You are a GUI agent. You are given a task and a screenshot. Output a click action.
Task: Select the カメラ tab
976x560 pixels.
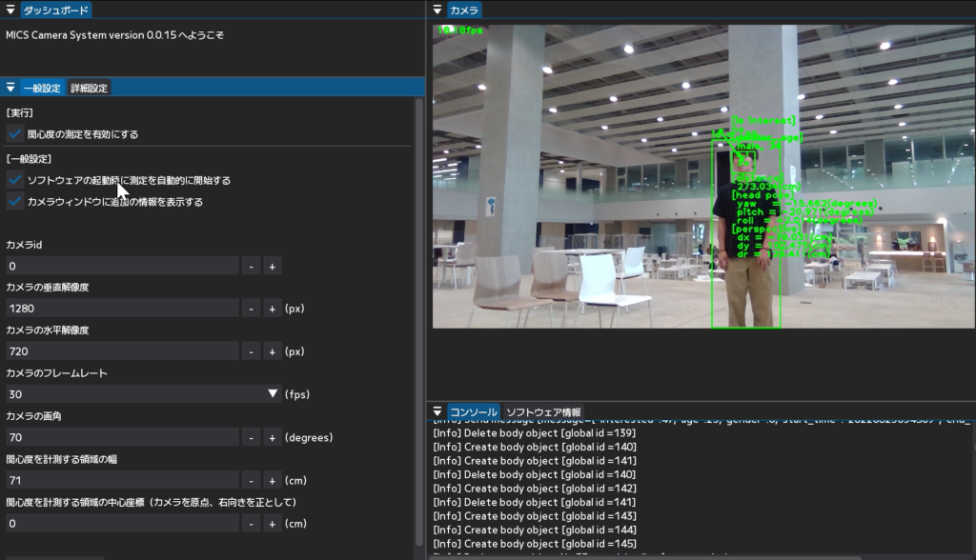click(x=464, y=10)
